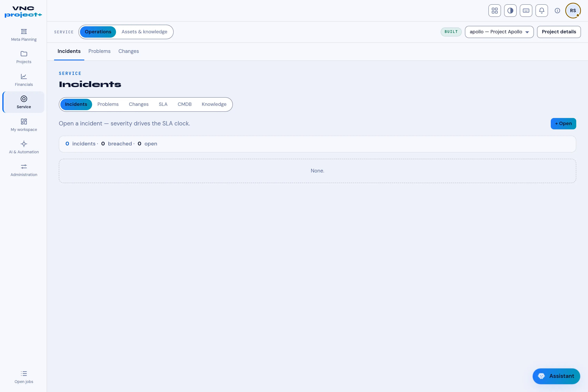
Task: Select the Incidents top tab
Action: pos(69,51)
